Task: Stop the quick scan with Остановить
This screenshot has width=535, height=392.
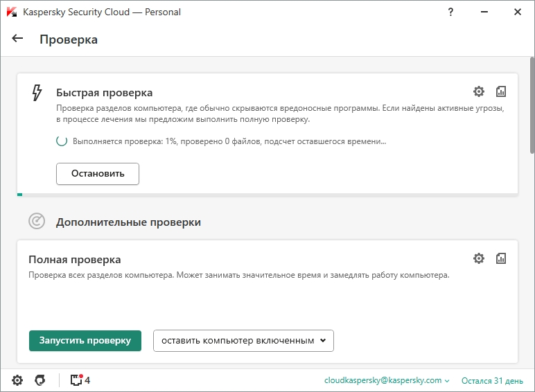Action: (x=98, y=174)
